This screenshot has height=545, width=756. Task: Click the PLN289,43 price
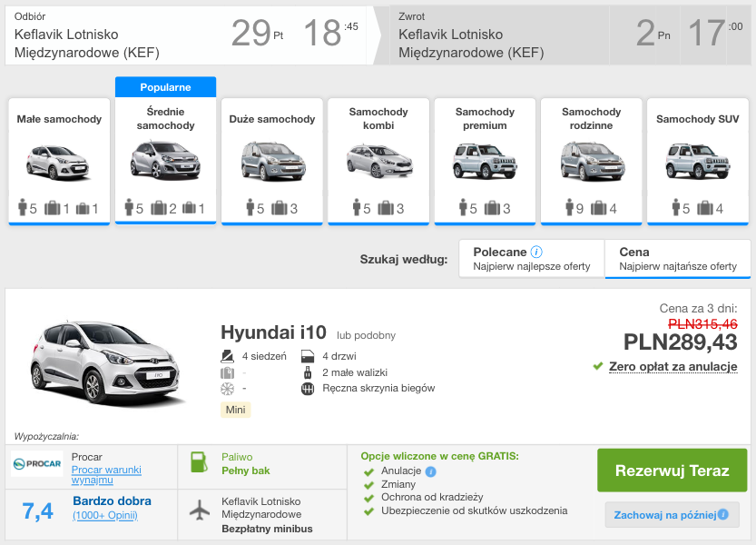(x=681, y=342)
